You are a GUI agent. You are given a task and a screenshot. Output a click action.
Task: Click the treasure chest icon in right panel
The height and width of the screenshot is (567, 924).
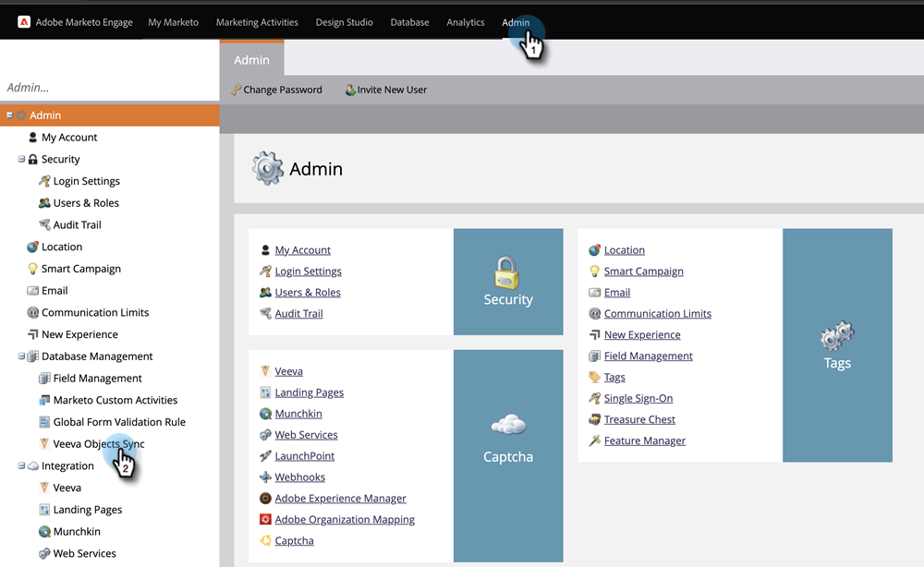pyautogui.click(x=594, y=419)
